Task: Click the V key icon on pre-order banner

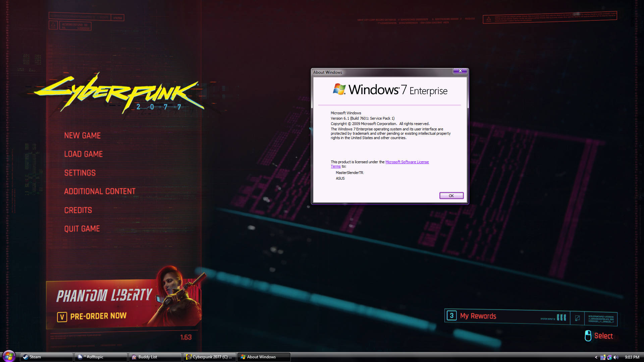Action: 62,317
